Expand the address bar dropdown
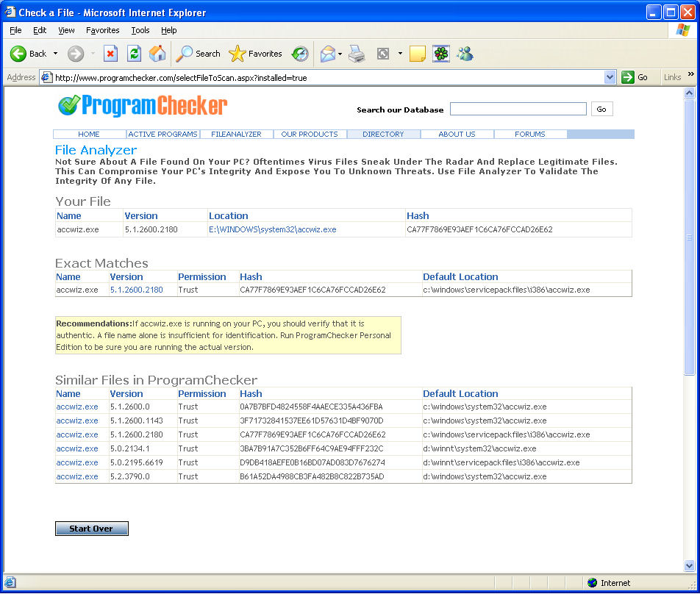This screenshot has height=594, width=700. point(610,78)
